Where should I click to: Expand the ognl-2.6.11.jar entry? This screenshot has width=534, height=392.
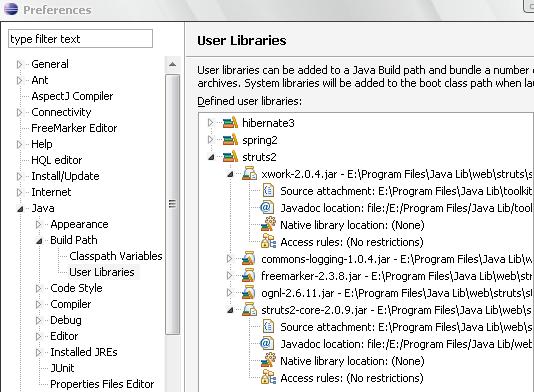pyautogui.click(x=230, y=293)
